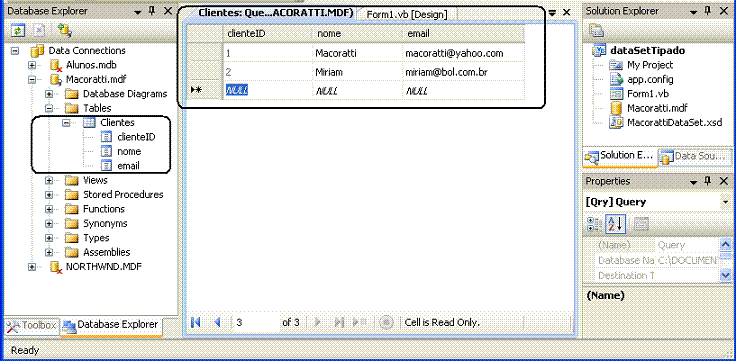Select the Solution Explorer bottom tab
Viewport: 736px width, 361px height.
coord(620,156)
